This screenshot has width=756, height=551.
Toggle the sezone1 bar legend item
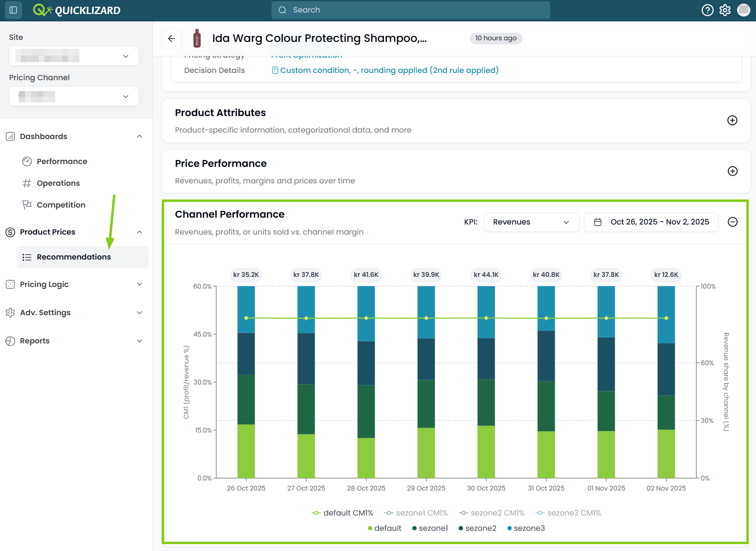tap(430, 528)
